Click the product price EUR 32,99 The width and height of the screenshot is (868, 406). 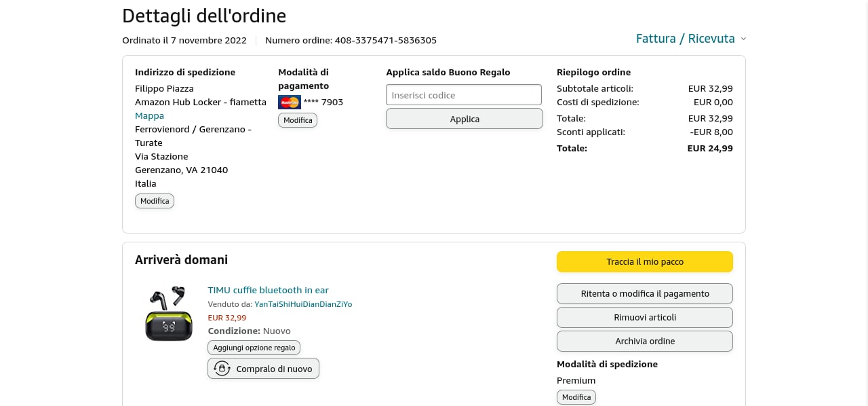[227, 318]
